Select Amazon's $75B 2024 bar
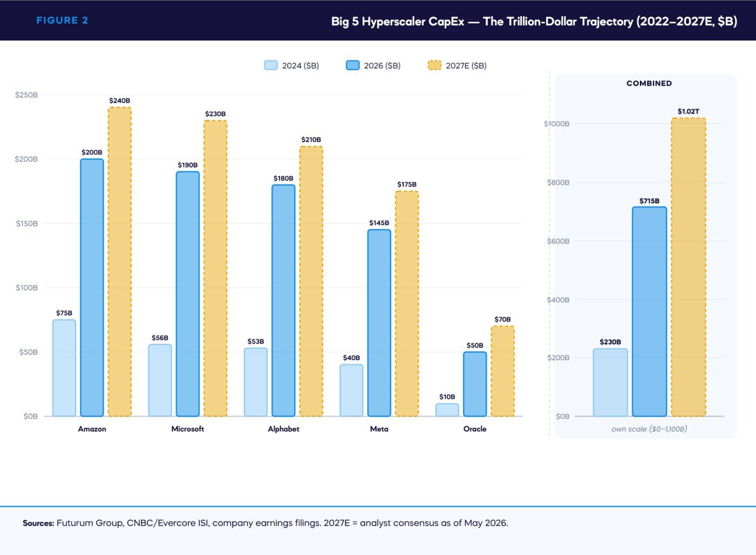Image resolution: width=756 pixels, height=555 pixels. (x=64, y=368)
